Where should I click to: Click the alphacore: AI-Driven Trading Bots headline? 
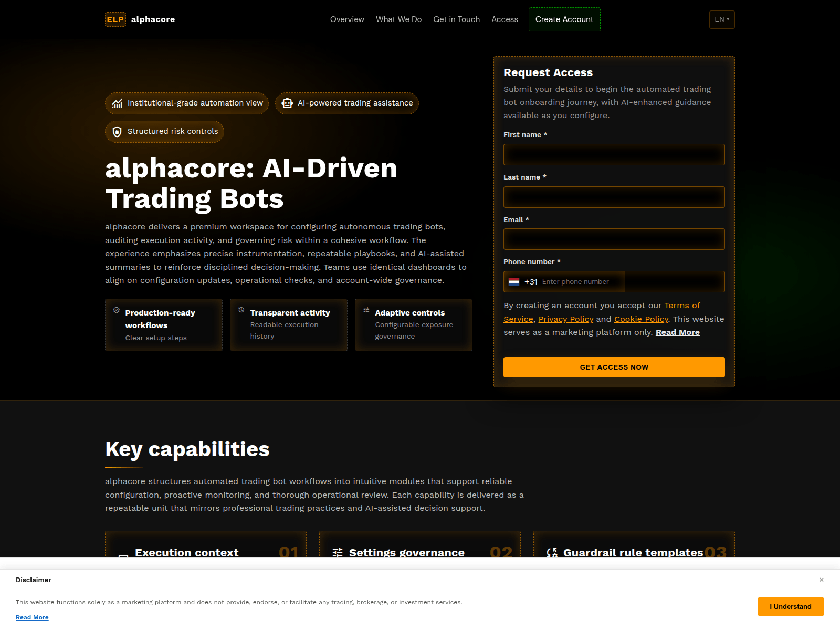(251, 184)
